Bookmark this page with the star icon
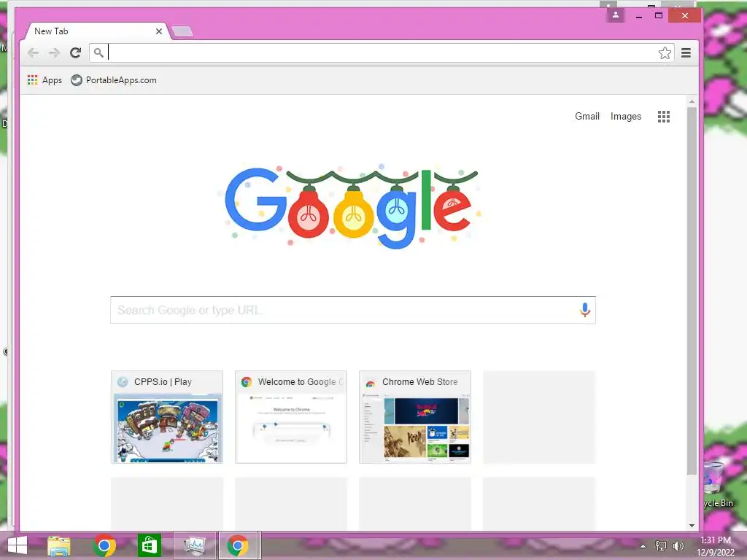 665,52
